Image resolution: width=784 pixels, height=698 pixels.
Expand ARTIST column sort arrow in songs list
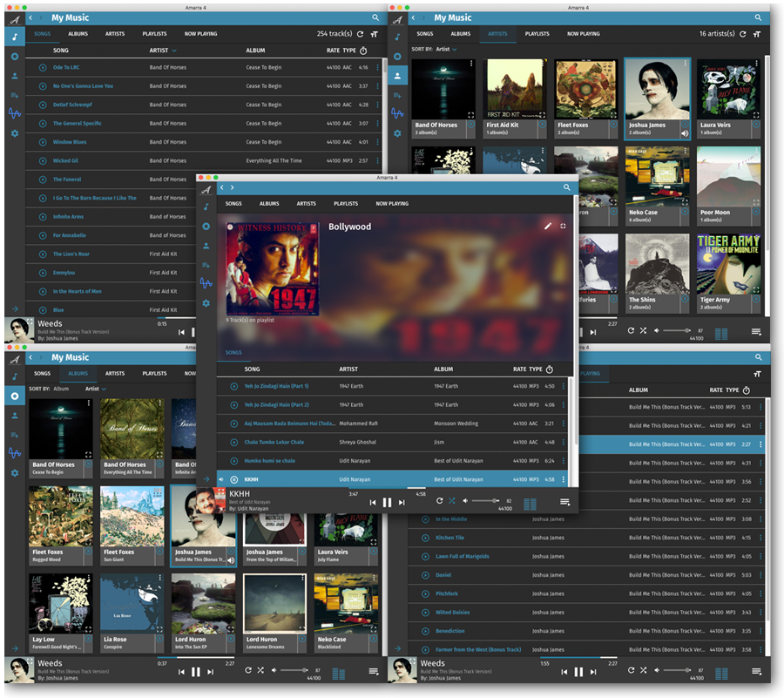(173, 51)
